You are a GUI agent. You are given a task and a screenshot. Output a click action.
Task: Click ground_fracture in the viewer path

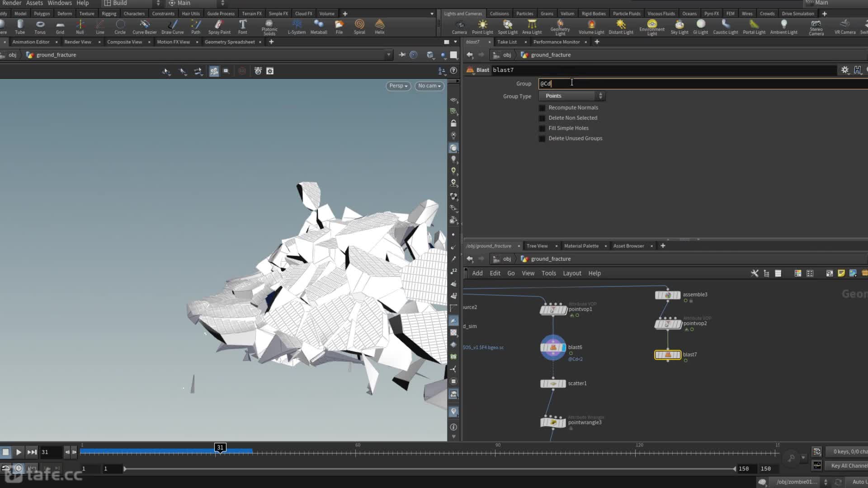56,55
